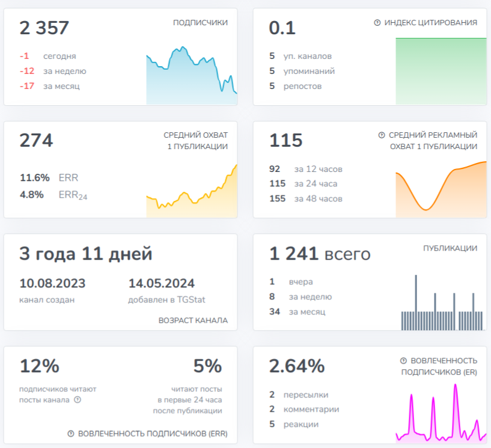
Task: Open the publications bar chart
Action: (x=442, y=302)
